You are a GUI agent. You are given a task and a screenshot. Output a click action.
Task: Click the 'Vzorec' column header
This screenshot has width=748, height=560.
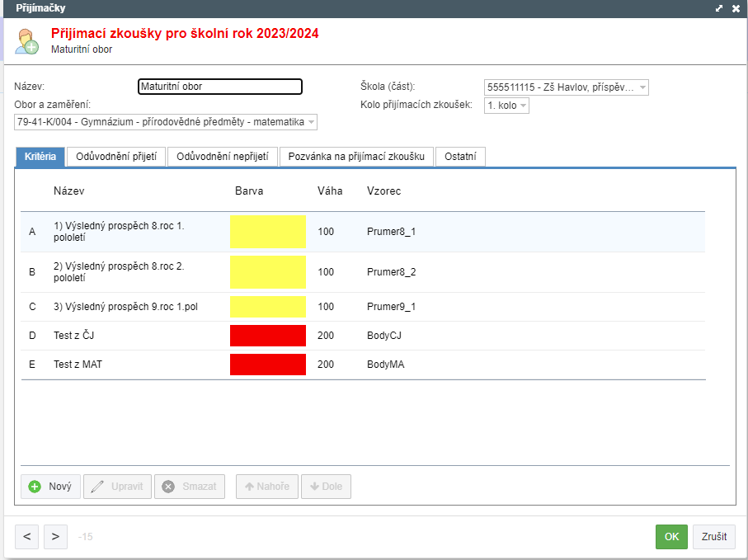pyautogui.click(x=384, y=191)
